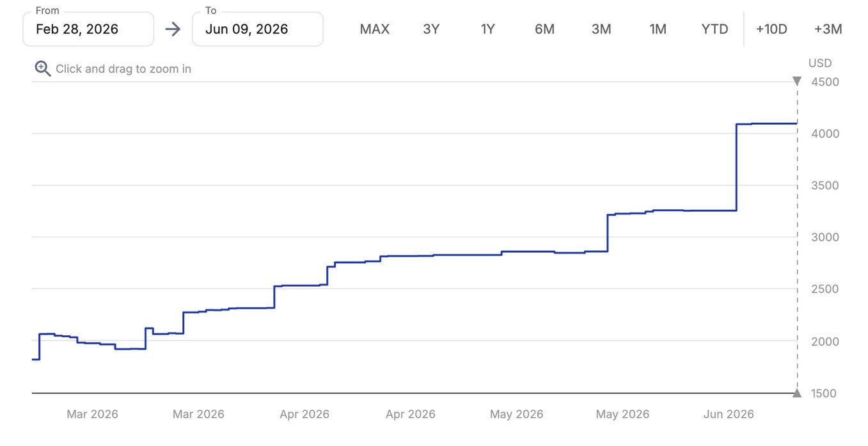Switch to the 1Y range

pyautogui.click(x=488, y=29)
